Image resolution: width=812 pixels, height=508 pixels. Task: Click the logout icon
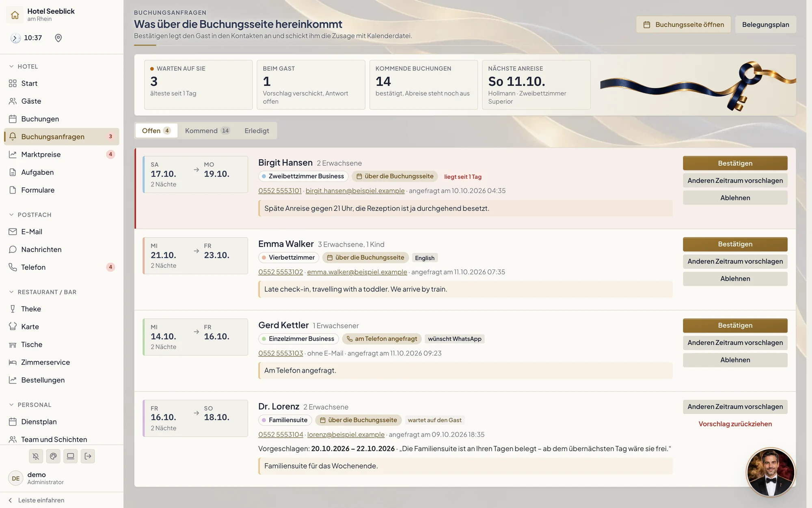tap(88, 456)
